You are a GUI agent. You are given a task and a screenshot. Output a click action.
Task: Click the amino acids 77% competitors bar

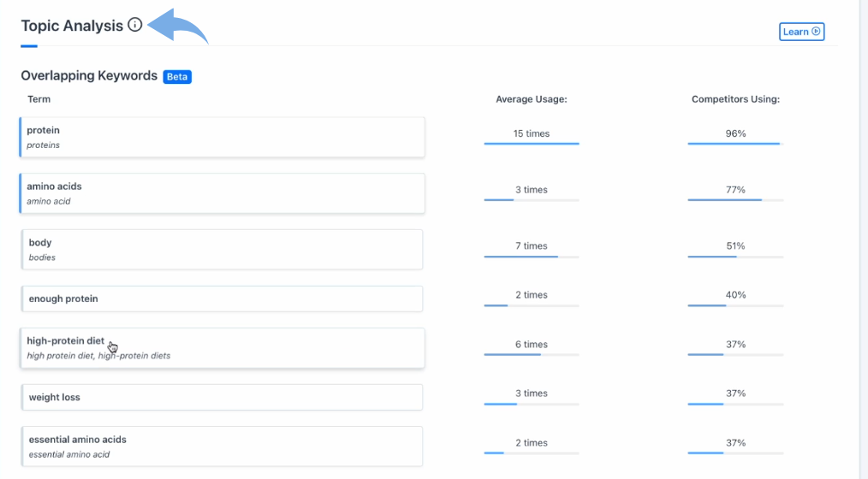(x=735, y=199)
